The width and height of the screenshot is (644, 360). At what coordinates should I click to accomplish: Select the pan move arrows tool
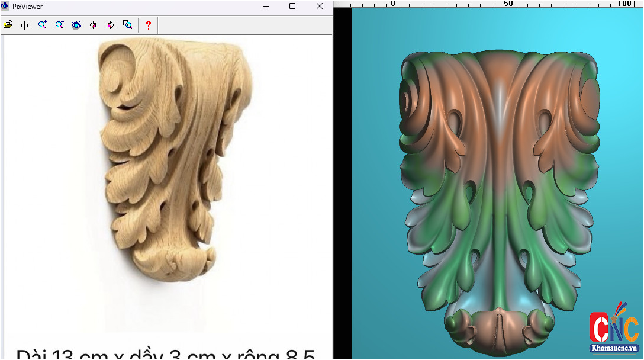pos(24,25)
